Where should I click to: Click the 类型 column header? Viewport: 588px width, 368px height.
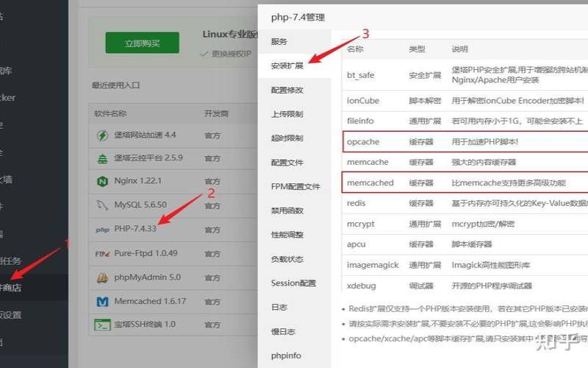tap(417, 49)
